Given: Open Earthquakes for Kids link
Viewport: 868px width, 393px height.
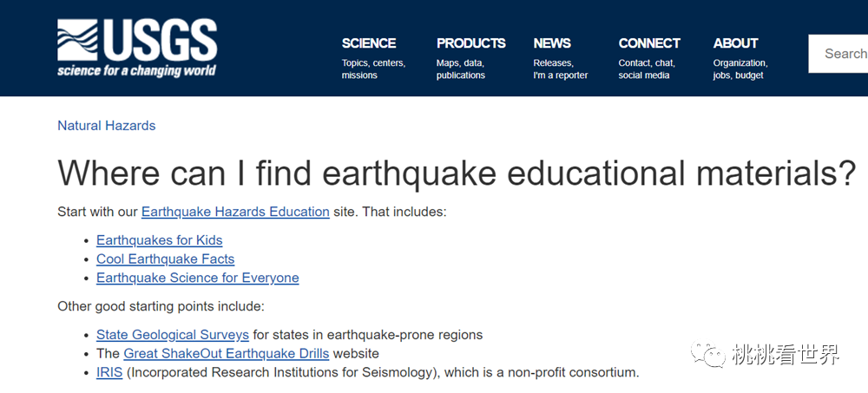Looking at the screenshot, I should (160, 240).
